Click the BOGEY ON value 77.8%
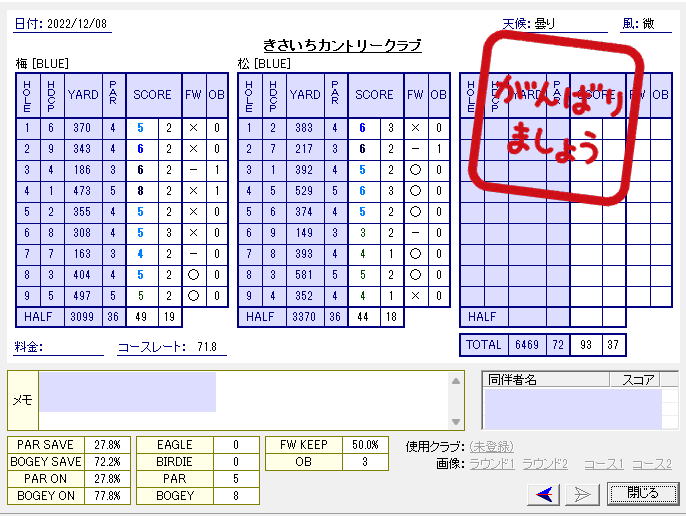The height and width of the screenshot is (516, 686). [107, 496]
